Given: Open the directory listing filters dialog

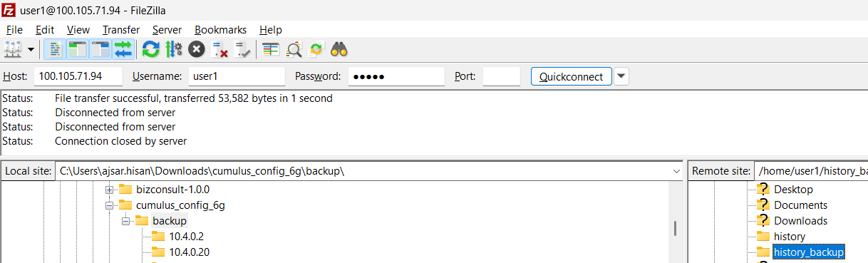Looking at the screenshot, I should coord(270,49).
